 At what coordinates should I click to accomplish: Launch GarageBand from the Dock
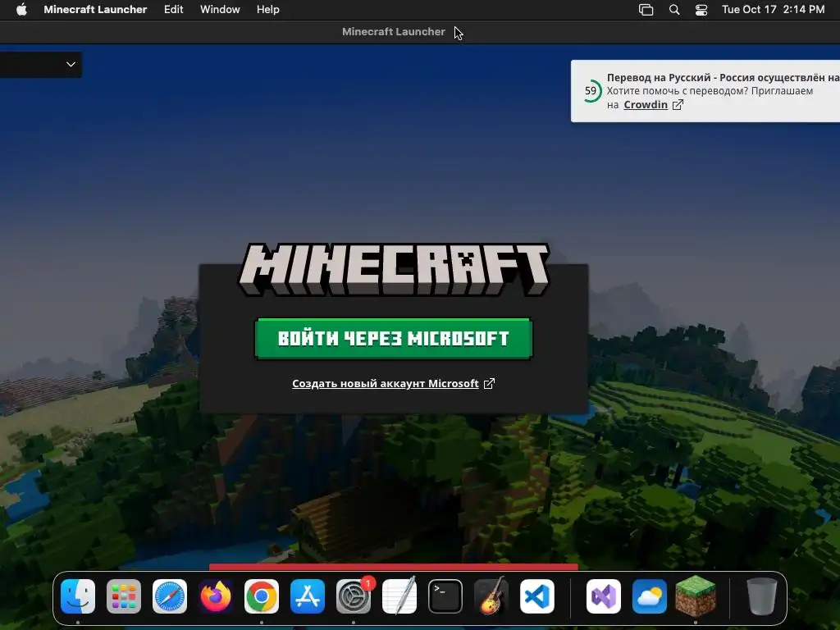[491, 596]
